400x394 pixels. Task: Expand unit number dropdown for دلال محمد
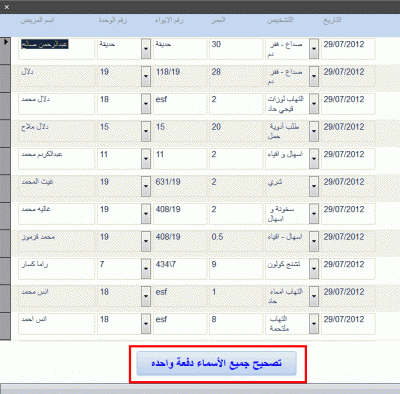pos(146,104)
